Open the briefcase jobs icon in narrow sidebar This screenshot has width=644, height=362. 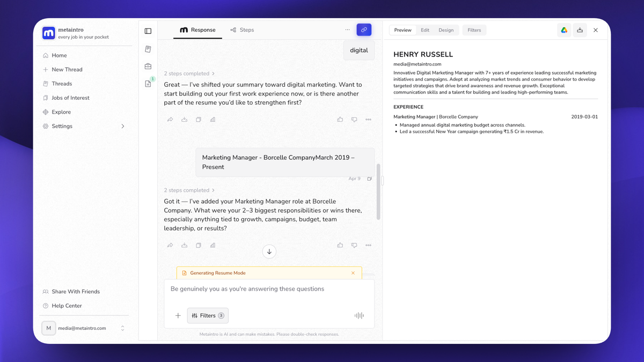coord(148,67)
